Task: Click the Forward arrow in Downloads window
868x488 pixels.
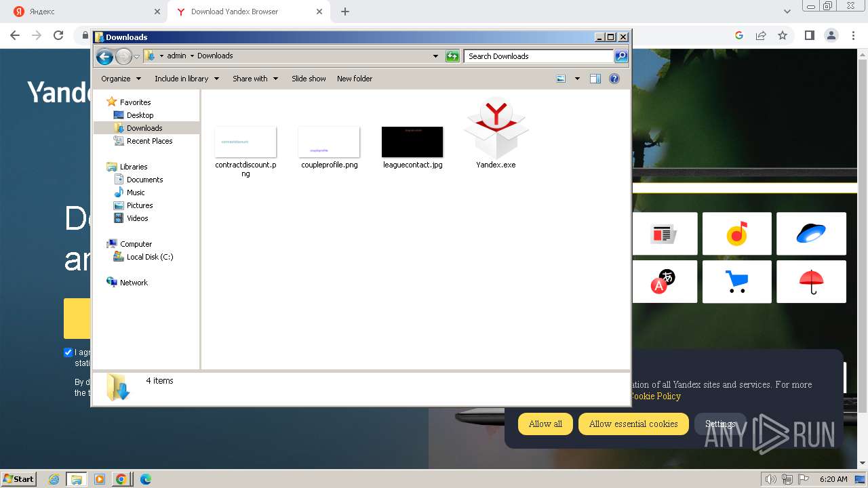Action: click(x=123, y=56)
